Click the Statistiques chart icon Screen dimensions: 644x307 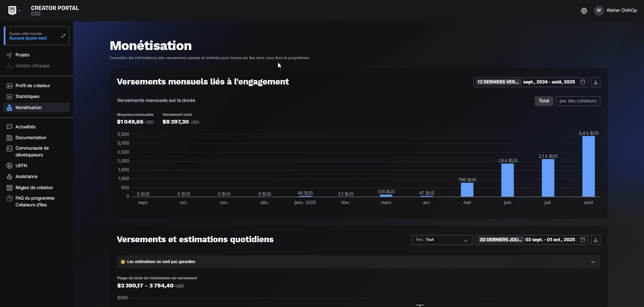[x=9, y=97]
